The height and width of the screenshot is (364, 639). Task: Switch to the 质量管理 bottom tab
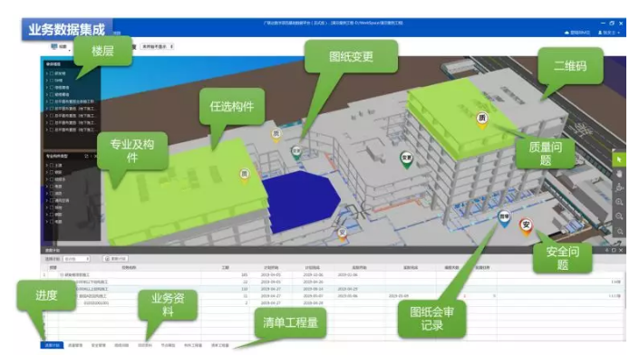click(x=74, y=345)
